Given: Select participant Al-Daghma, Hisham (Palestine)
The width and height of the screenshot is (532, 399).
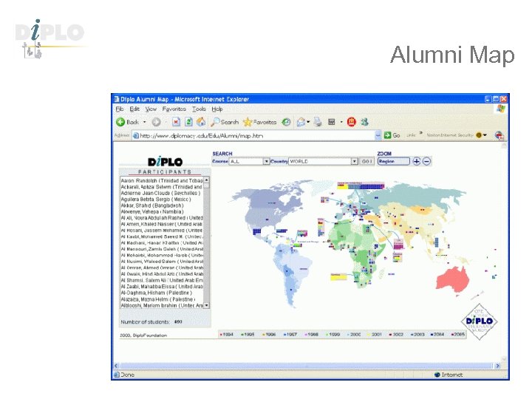Looking at the screenshot, I should coord(157,293).
